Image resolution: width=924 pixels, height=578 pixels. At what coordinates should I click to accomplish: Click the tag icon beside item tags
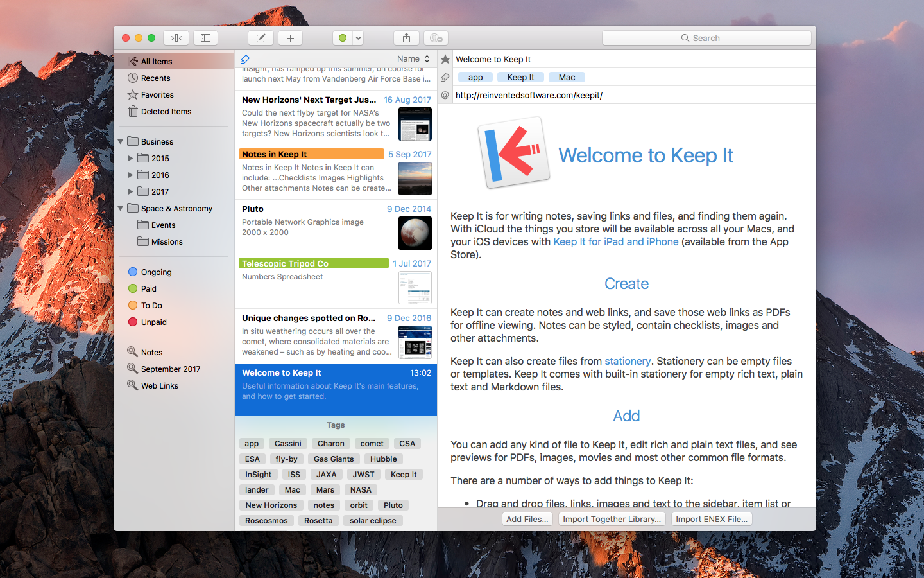click(x=445, y=77)
